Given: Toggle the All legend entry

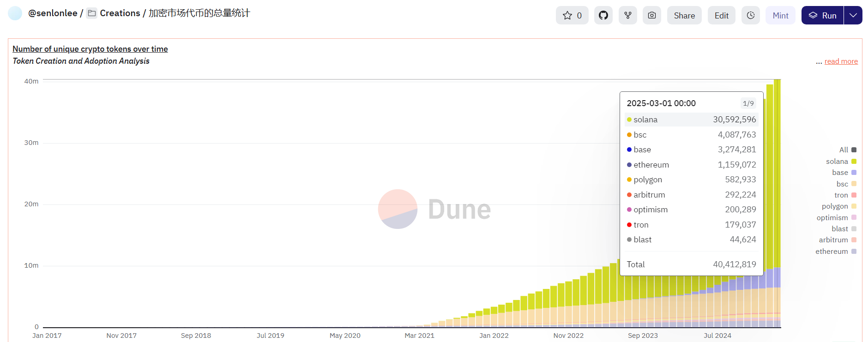Looking at the screenshot, I should (x=848, y=150).
